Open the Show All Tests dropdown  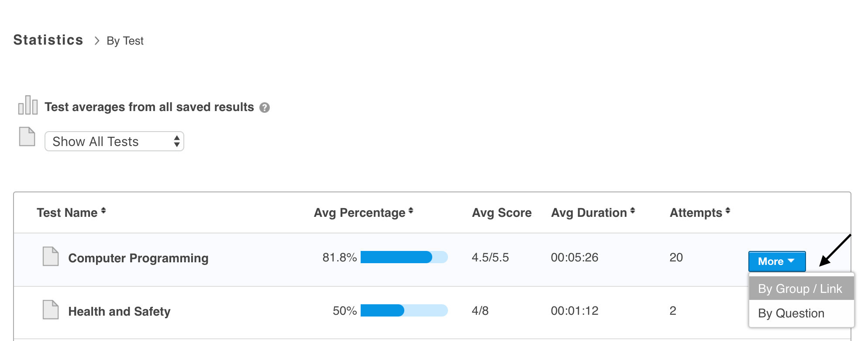click(114, 141)
